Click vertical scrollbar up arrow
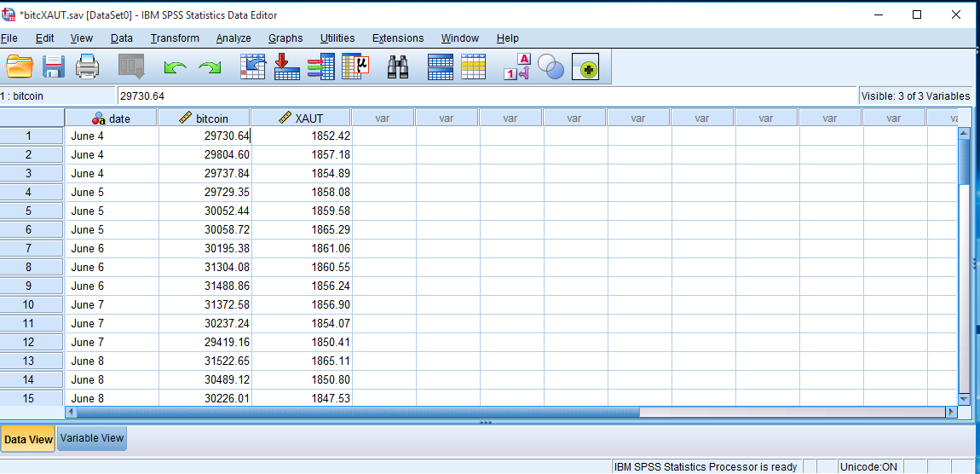980x474 pixels. click(963, 132)
